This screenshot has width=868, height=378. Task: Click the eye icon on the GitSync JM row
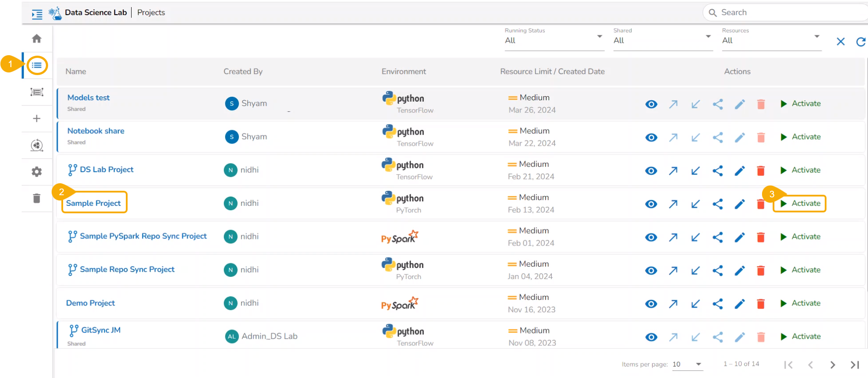(x=651, y=337)
